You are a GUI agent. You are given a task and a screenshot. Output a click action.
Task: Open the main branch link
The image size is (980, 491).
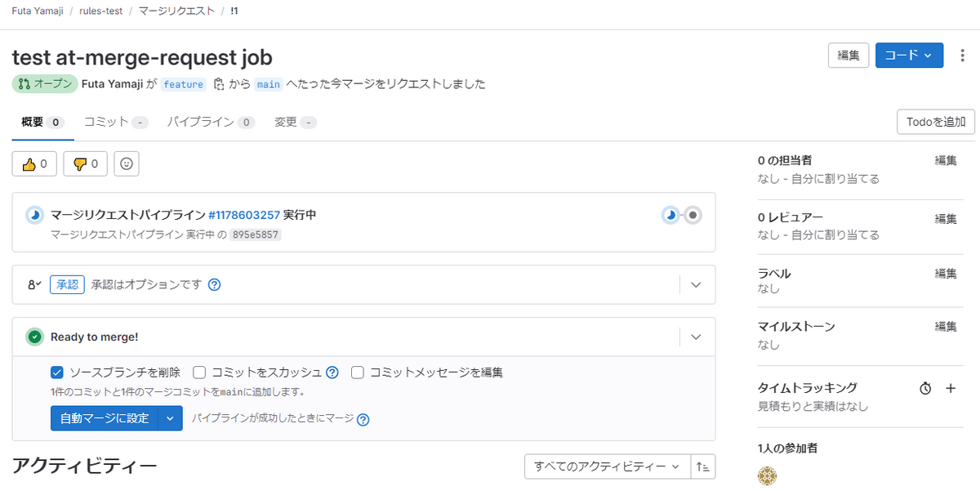tap(268, 84)
